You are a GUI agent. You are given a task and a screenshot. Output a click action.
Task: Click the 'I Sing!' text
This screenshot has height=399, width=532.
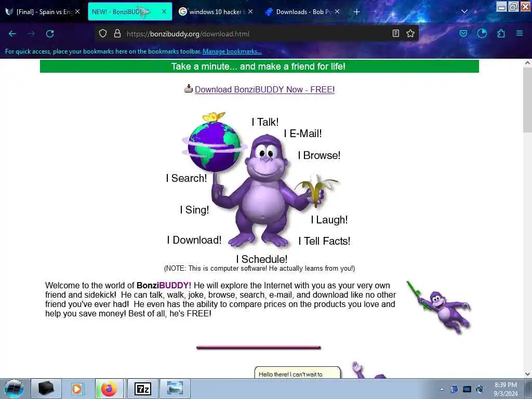pyautogui.click(x=194, y=210)
